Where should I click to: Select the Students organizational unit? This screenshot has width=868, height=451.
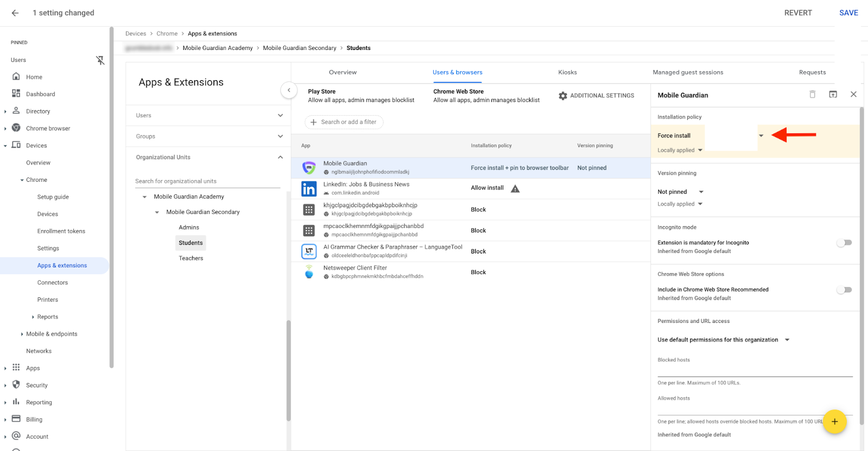(191, 243)
